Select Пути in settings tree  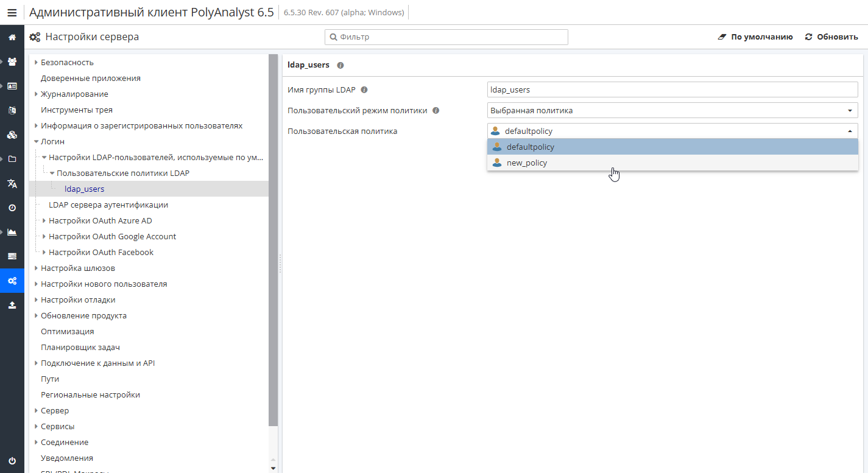pyautogui.click(x=50, y=379)
